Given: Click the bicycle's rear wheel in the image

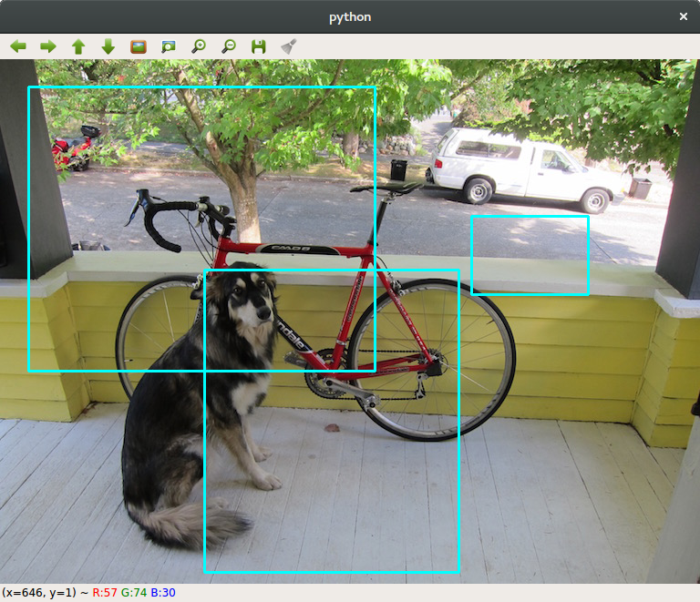Looking at the screenshot, I should tap(432, 359).
